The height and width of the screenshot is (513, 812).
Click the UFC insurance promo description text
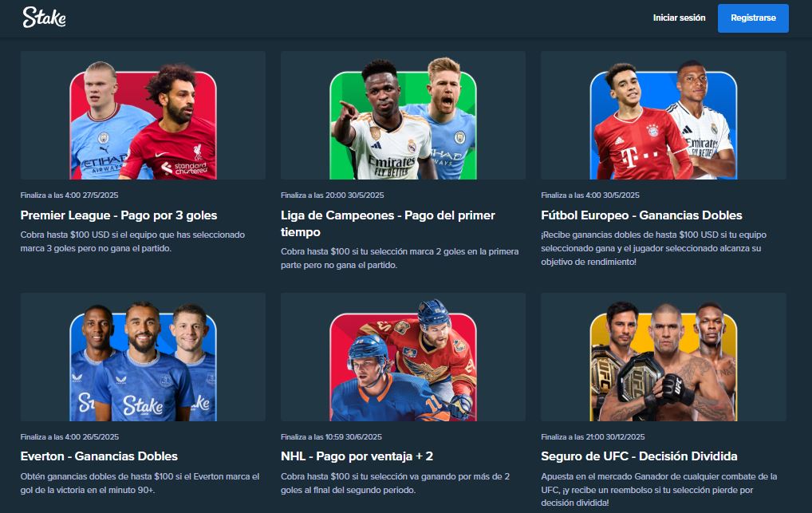coord(659,490)
